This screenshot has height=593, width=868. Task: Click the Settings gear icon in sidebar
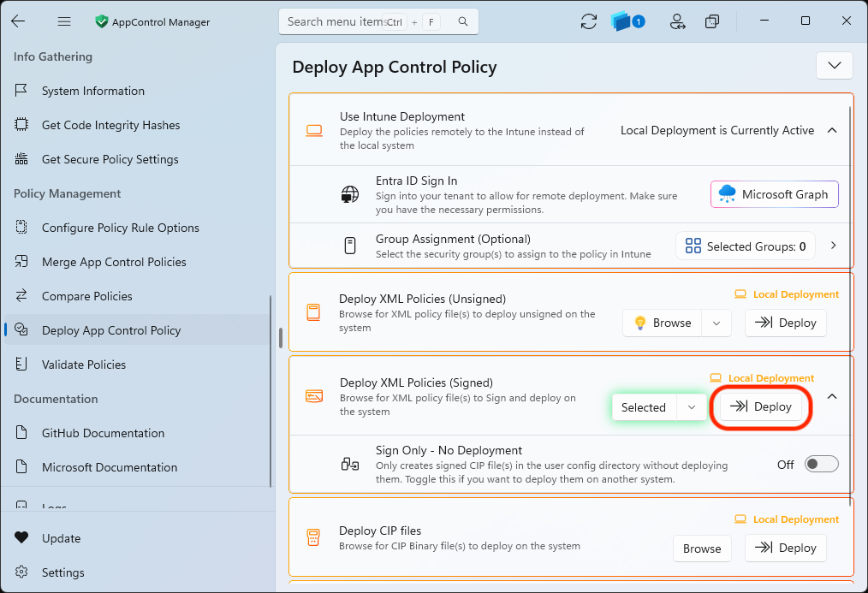click(21, 572)
